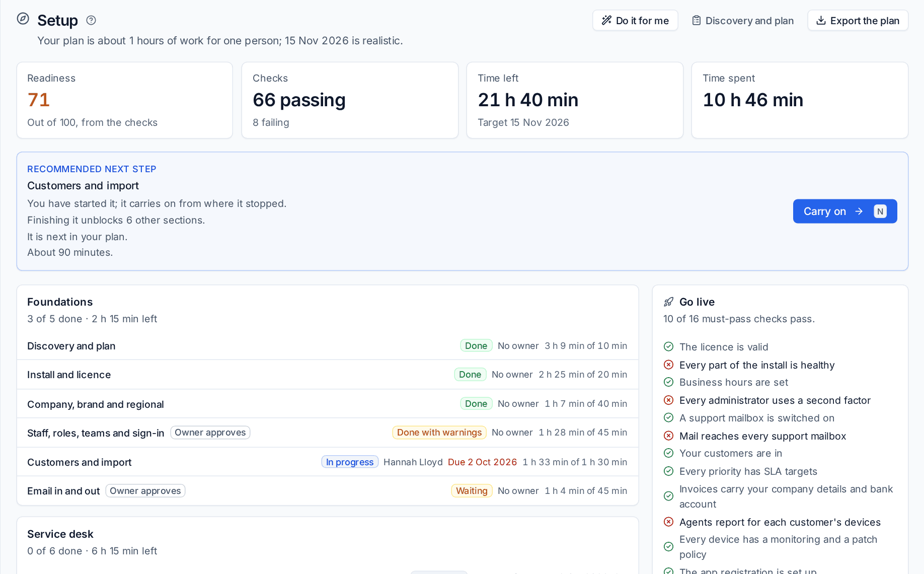Click the red cross beside Mail reaches every support mailbox

point(668,436)
